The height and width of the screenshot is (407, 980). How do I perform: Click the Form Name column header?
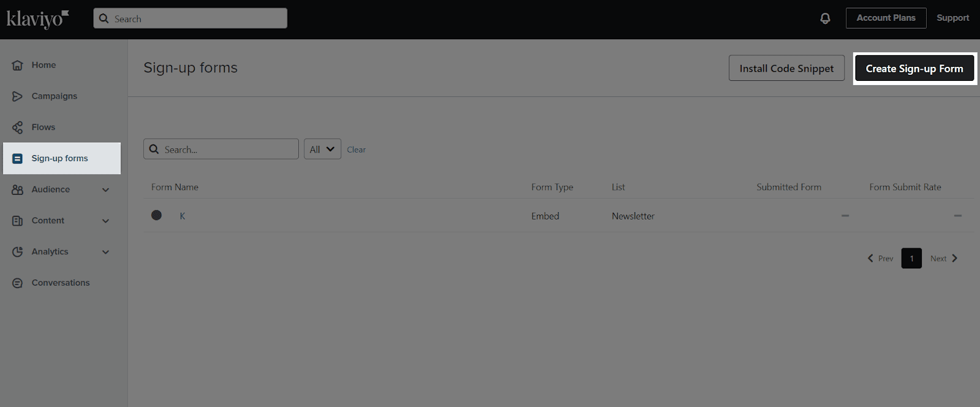click(x=175, y=187)
